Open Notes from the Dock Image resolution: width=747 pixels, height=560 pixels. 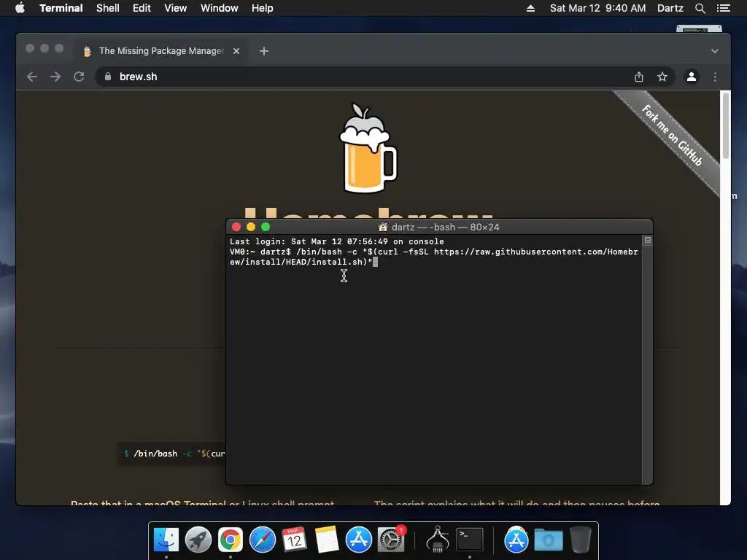(326, 540)
